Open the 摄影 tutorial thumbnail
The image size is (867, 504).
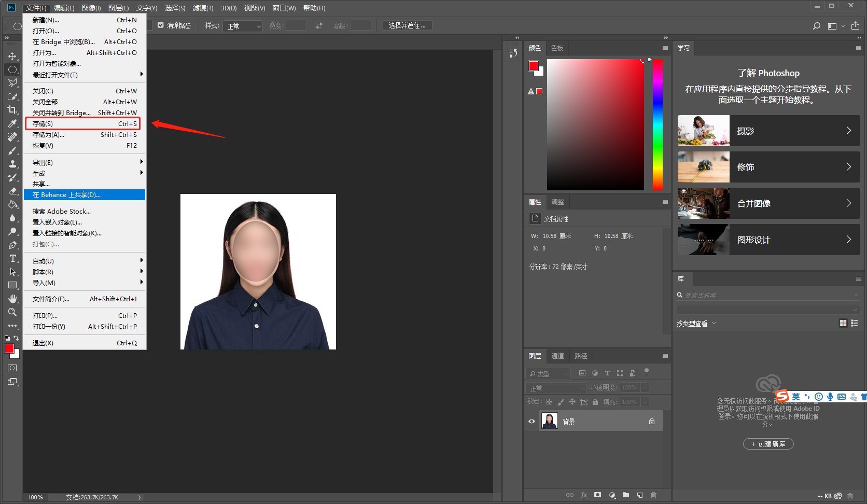pyautogui.click(x=703, y=131)
